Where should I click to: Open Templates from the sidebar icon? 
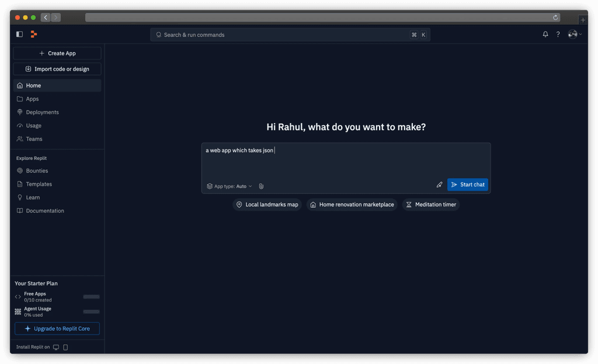(x=19, y=184)
